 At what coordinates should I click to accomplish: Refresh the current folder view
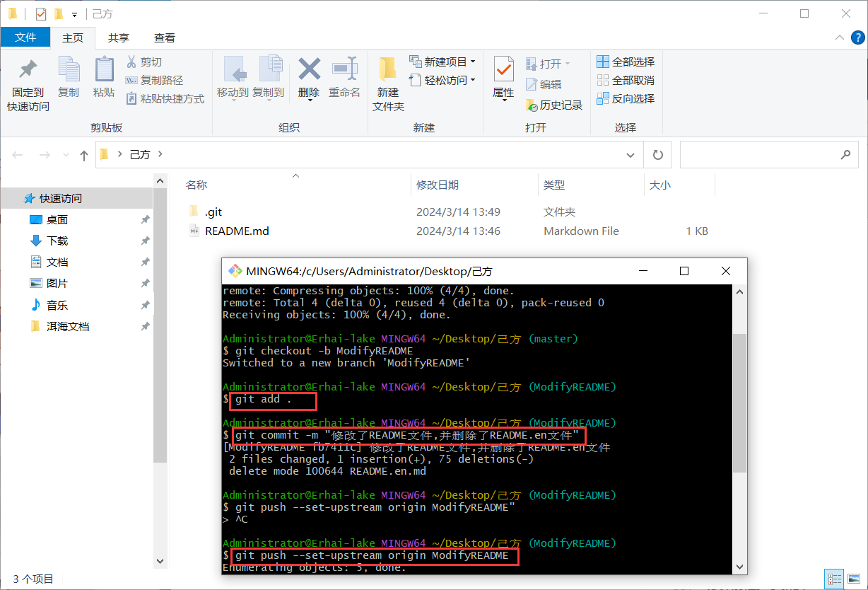point(657,154)
